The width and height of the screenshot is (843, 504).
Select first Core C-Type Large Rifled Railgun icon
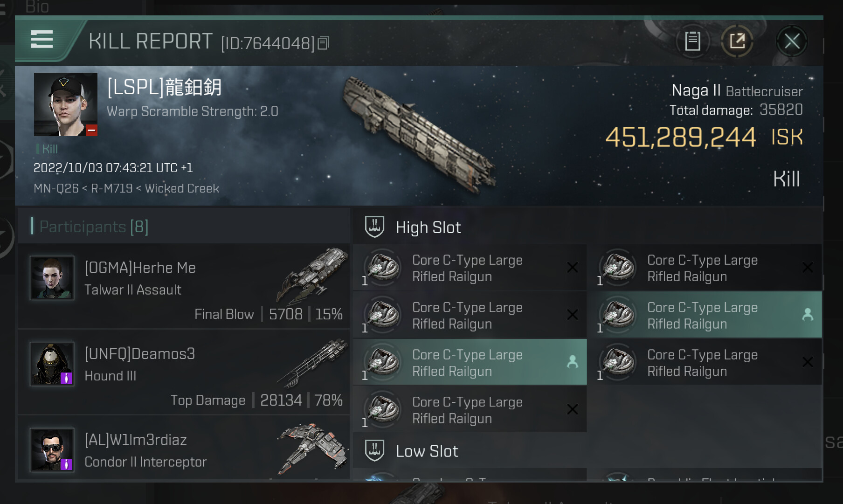pyautogui.click(x=383, y=268)
